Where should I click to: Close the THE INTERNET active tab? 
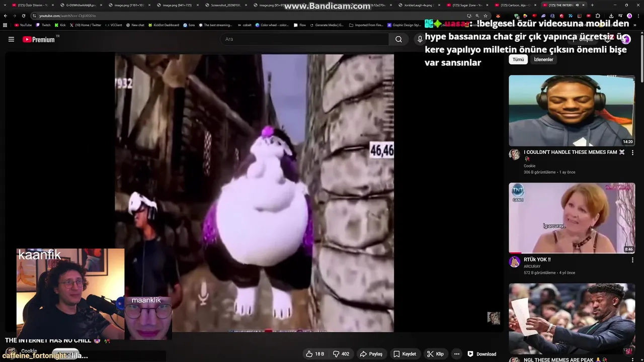click(583, 5)
